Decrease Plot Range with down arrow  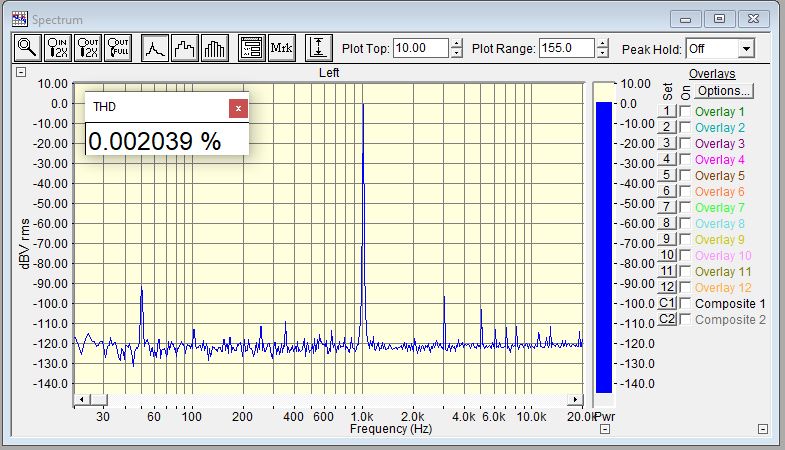603,53
